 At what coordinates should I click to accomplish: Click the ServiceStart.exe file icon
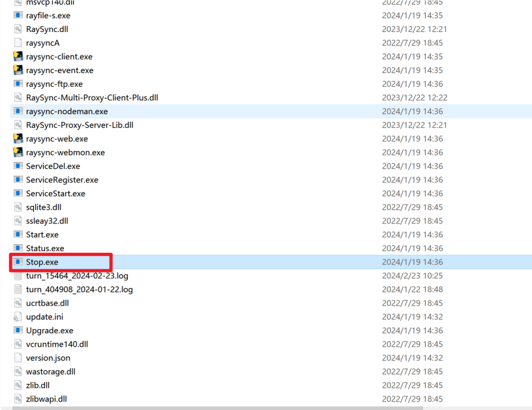tap(18, 194)
